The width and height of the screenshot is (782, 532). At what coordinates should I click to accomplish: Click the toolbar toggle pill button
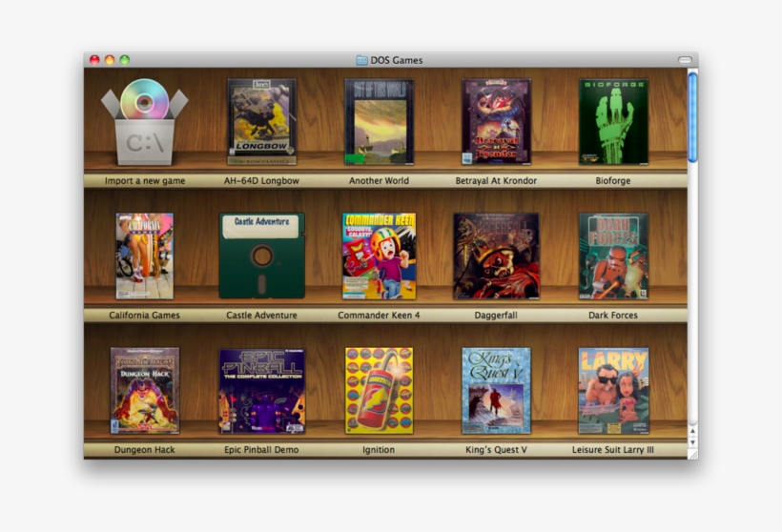tap(685, 60)
